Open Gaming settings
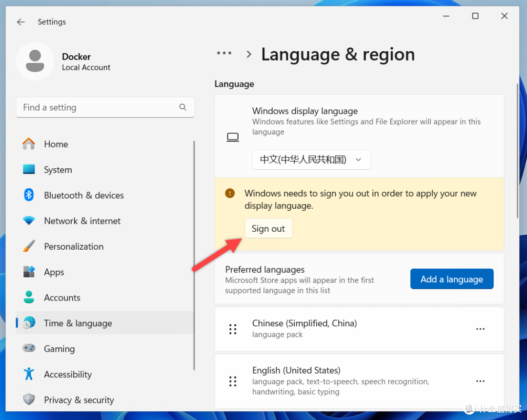This screenshot has width=527, height=420. tap(105, 348)
